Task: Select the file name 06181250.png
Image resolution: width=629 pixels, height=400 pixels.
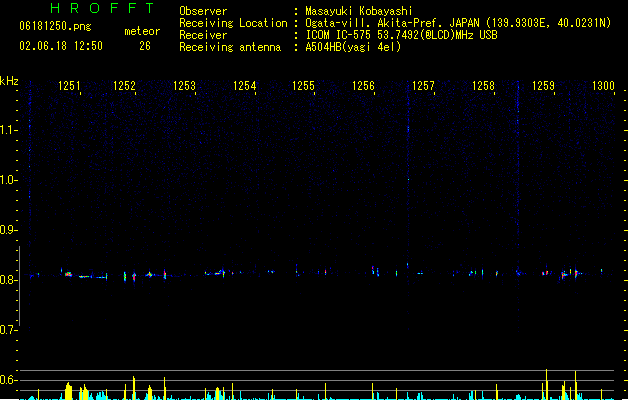Action: [x=55, y=26]
